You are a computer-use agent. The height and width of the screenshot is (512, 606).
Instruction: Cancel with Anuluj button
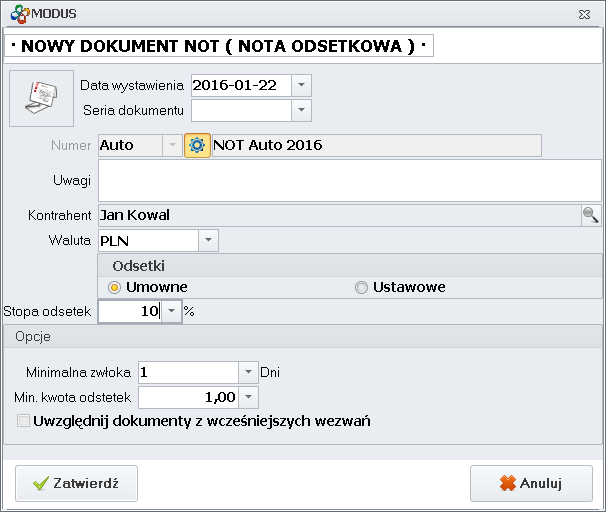coord(531,483)
